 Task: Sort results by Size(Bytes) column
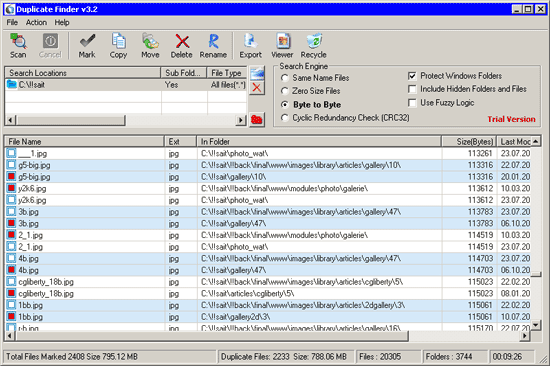pos(469,142)
